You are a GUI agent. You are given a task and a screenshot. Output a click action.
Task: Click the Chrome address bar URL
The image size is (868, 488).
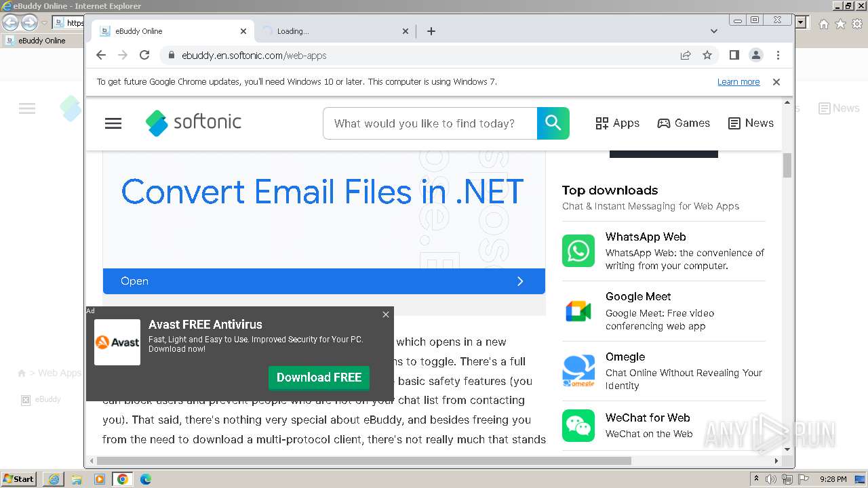pyautogui.click(x=254, y=56)
